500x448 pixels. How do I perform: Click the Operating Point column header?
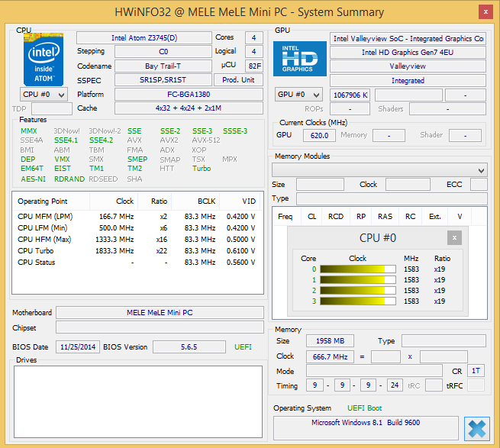[x=51, y=201]
